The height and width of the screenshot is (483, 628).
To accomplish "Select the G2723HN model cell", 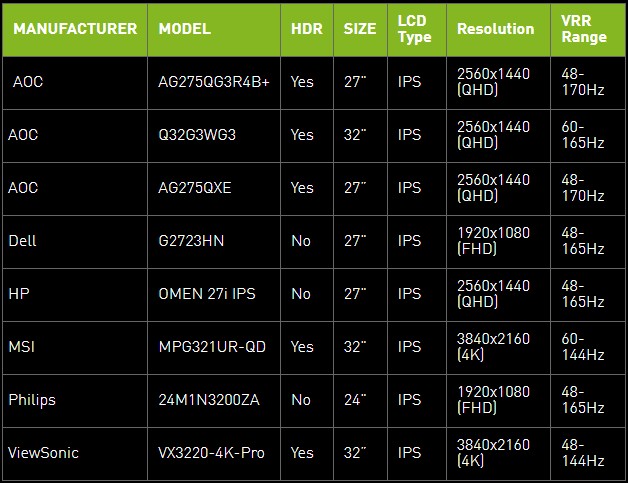I will [x=190, y=241].
